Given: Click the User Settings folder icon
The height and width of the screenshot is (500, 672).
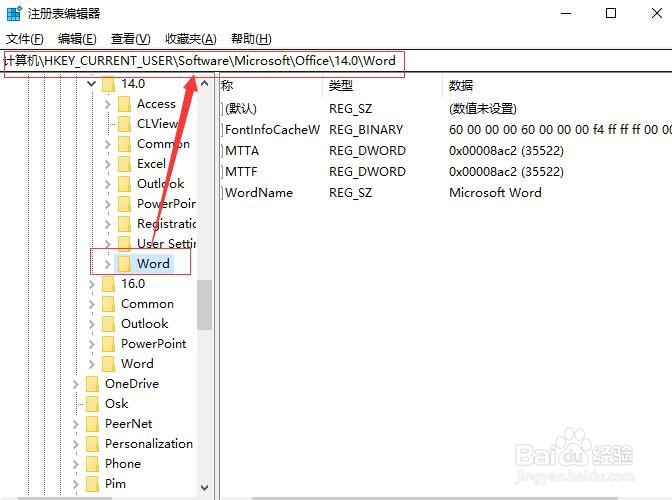Looking at the screenshot, I should click(124, 243).
